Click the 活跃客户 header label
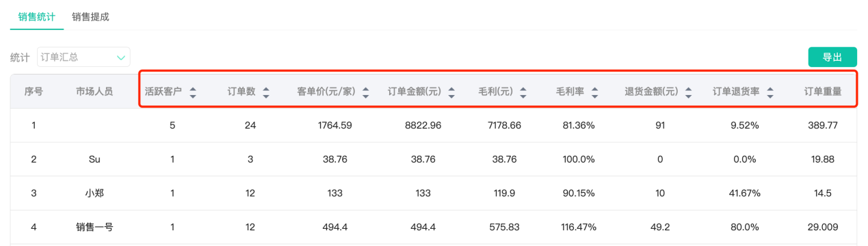 pyautogui.click(x=163, y=92)
